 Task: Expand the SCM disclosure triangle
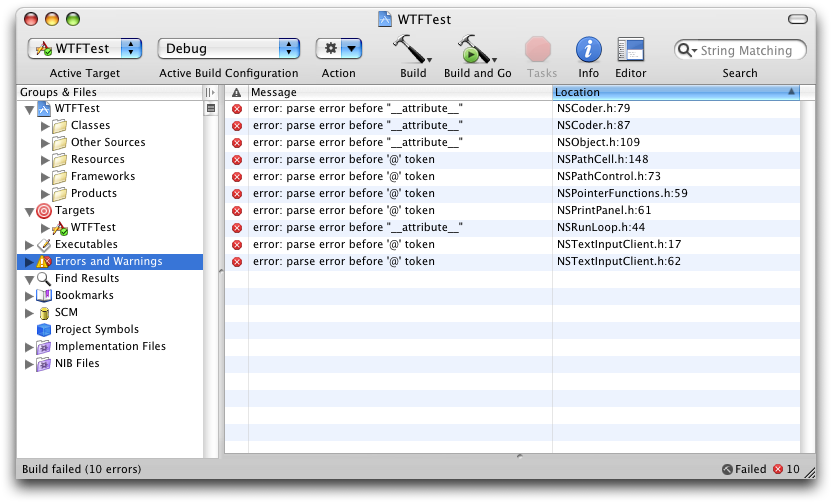[x=29, y=313]
